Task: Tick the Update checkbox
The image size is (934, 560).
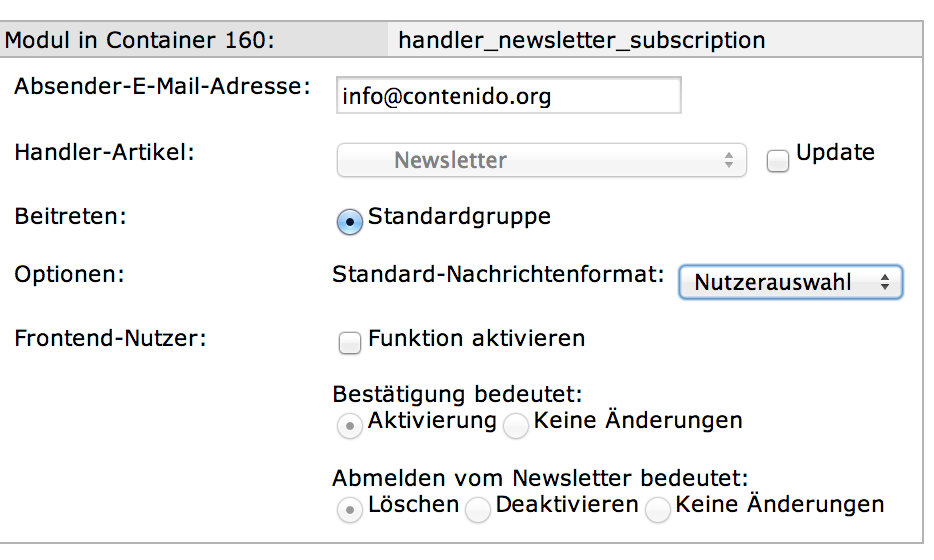Action: tap(778, 161)
